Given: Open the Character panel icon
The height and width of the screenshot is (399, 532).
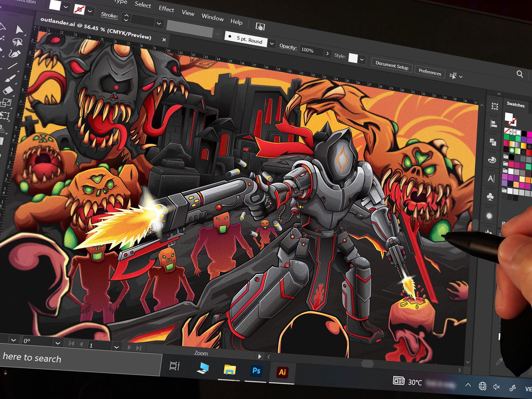Looking at the screenshot, I should tap(491, 179).
